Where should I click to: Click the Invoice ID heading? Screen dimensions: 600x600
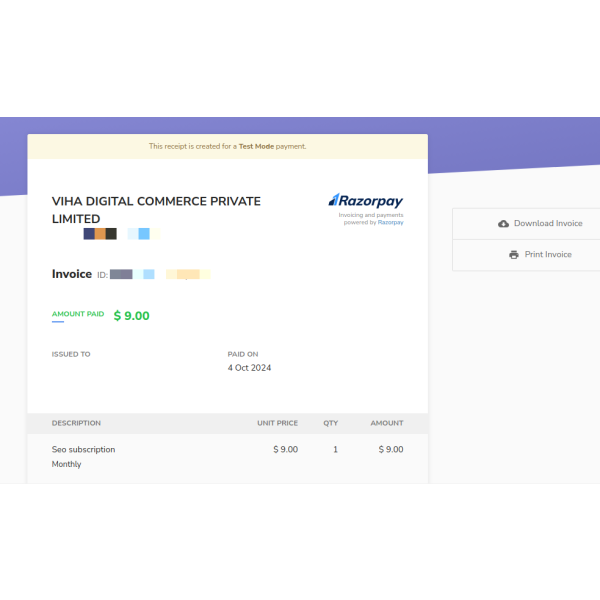pos(72,274)
